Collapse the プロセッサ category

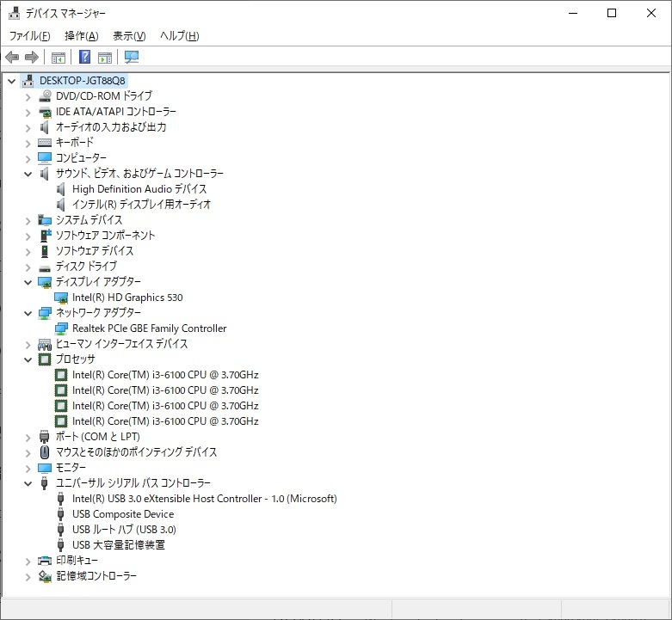click(x=28, y=359)
